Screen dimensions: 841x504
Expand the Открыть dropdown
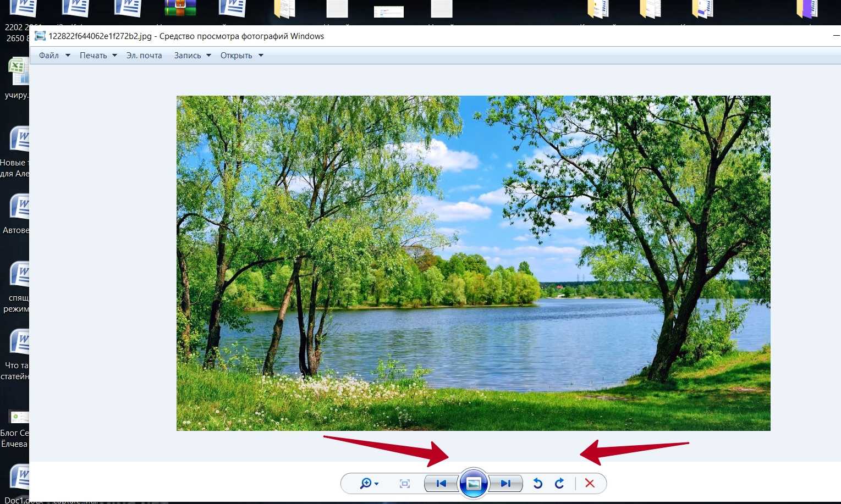pyautogui.click(x=241, y=56)
